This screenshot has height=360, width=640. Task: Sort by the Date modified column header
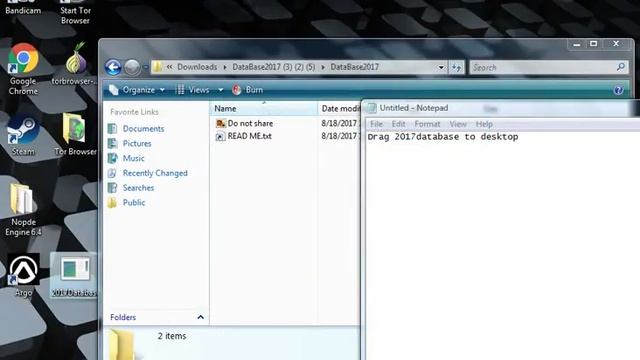(339, 109)
